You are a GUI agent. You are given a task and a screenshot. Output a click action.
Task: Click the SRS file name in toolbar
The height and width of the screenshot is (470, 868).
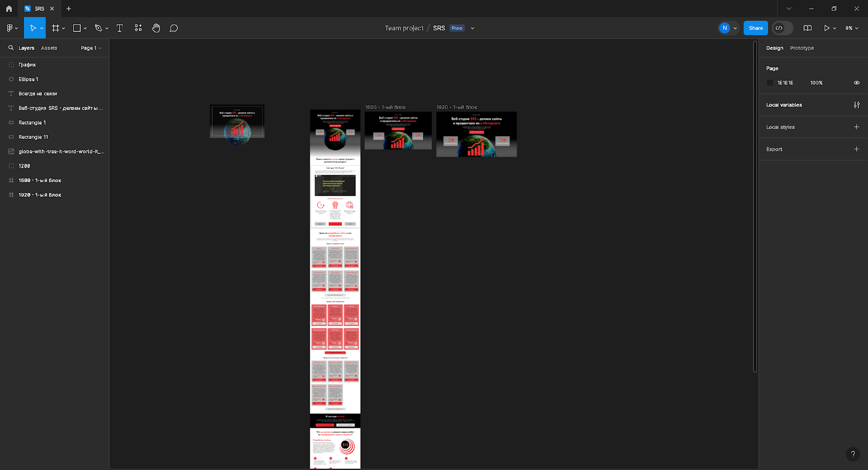click(x=439, y=28)
